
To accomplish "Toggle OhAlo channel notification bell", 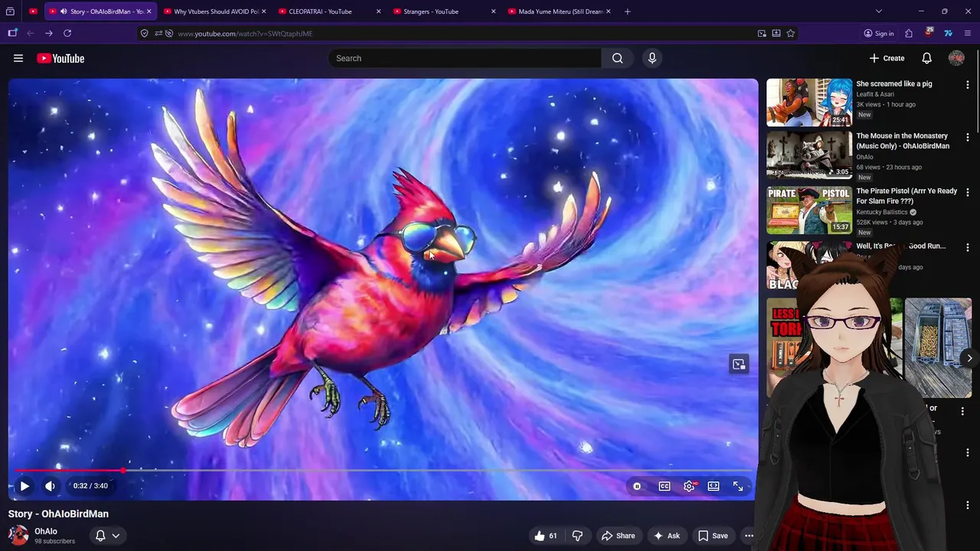I will [100, 536].
